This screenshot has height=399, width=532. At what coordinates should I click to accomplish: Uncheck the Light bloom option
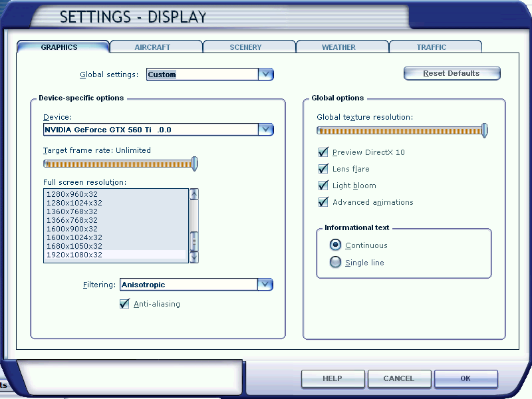click(323, 186)
